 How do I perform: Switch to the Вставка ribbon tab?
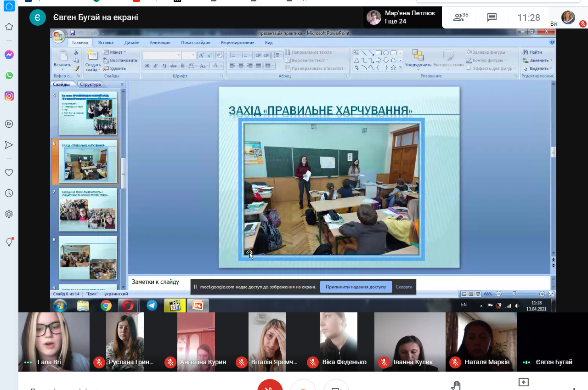point(106,43)
